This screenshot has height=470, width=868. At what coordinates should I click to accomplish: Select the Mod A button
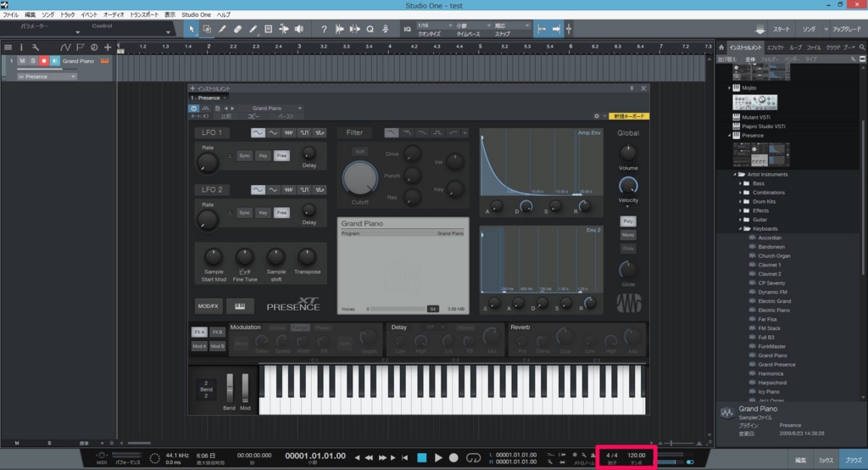(199, 346)
